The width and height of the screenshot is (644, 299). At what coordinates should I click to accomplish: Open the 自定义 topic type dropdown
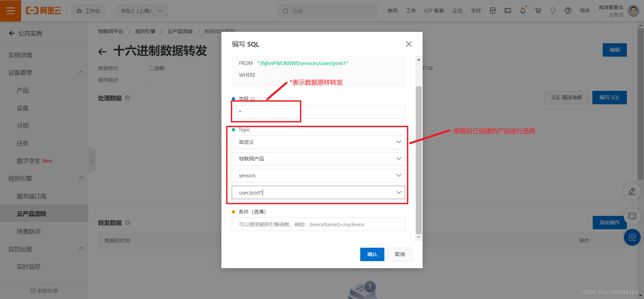(x=318, y=142)
